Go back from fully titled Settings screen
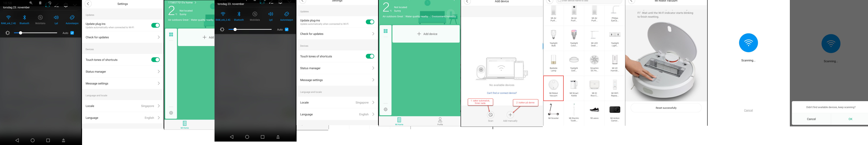The width and height of the screenshot is (868, 145). coord(88,4)
